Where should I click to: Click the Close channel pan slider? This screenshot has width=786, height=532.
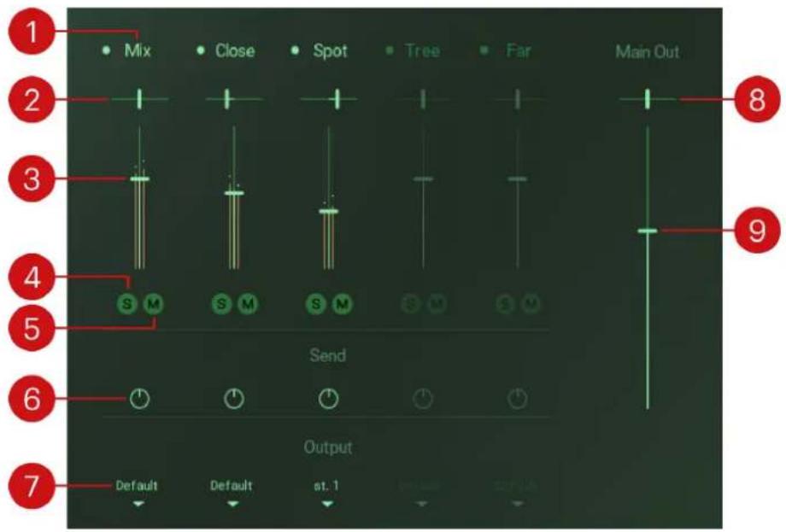(234, 99)
